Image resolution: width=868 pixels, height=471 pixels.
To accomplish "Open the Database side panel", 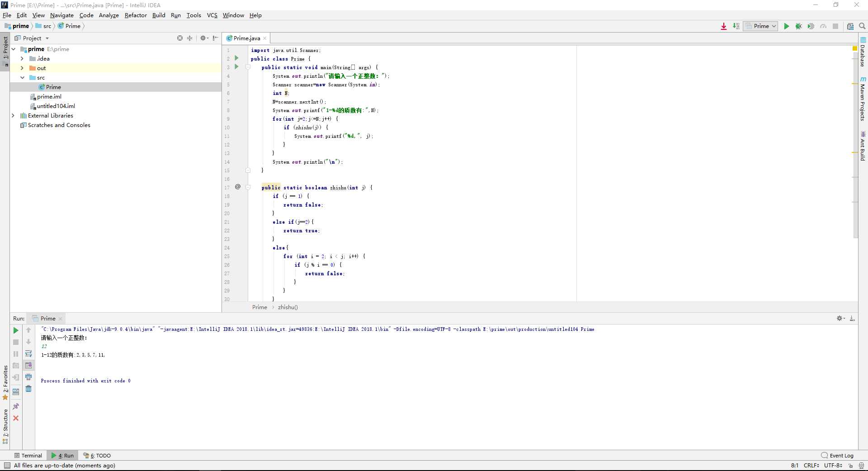I will pyautogui.click(x=863, y=52).
